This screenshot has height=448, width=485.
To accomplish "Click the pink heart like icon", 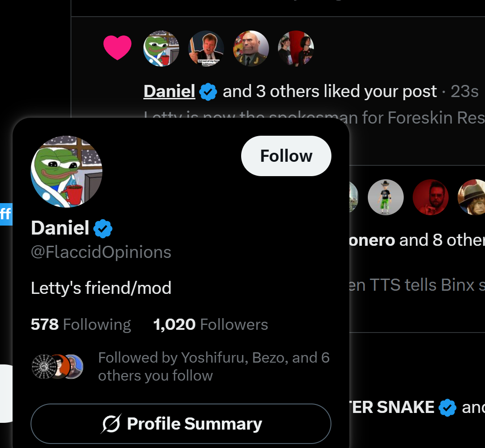I will tap(117, 47).
